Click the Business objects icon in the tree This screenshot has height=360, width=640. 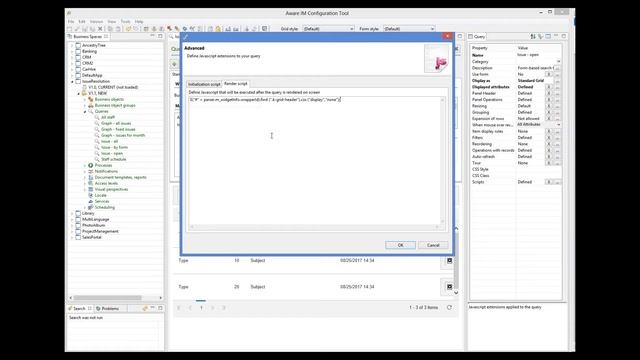pos(91,99)
